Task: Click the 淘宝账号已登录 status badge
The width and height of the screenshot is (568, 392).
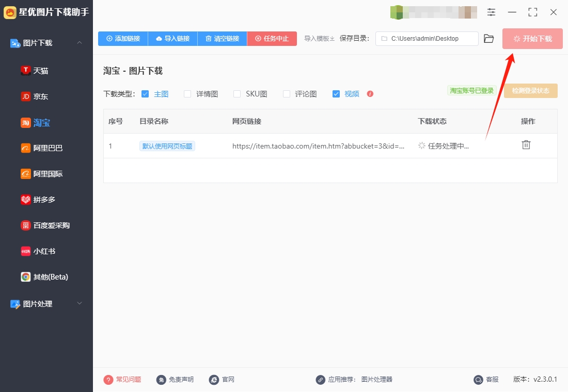Action: click(471, 90)
